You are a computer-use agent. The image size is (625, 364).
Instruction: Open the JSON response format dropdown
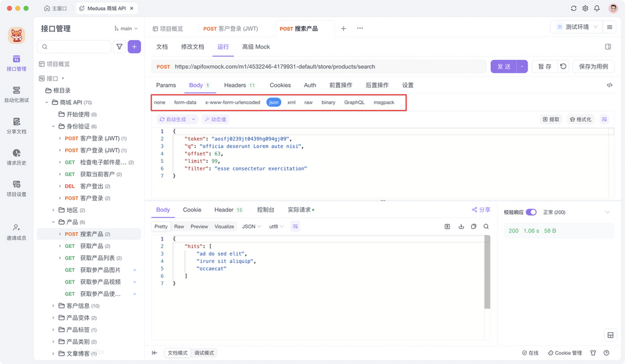pos(251,227)
